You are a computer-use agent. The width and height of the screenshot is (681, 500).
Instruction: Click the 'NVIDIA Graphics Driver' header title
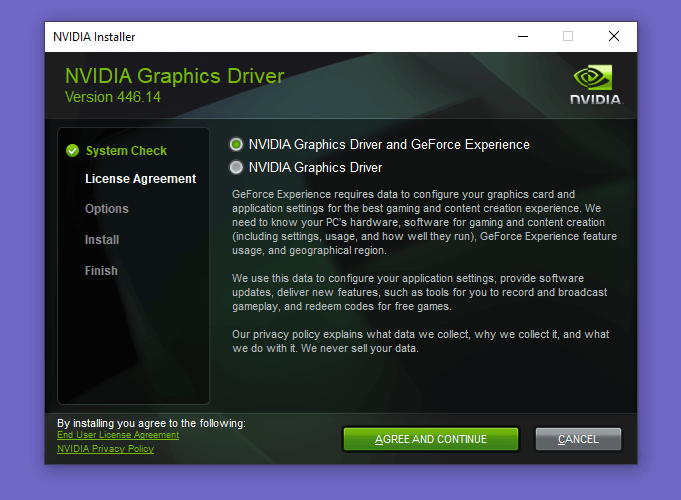click(x=175, y=76)
